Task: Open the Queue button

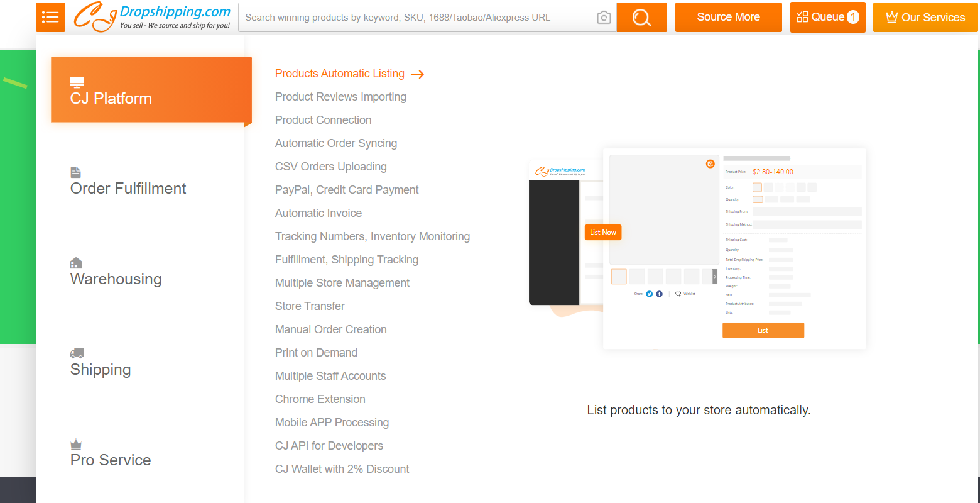Action: pos(828,17)
